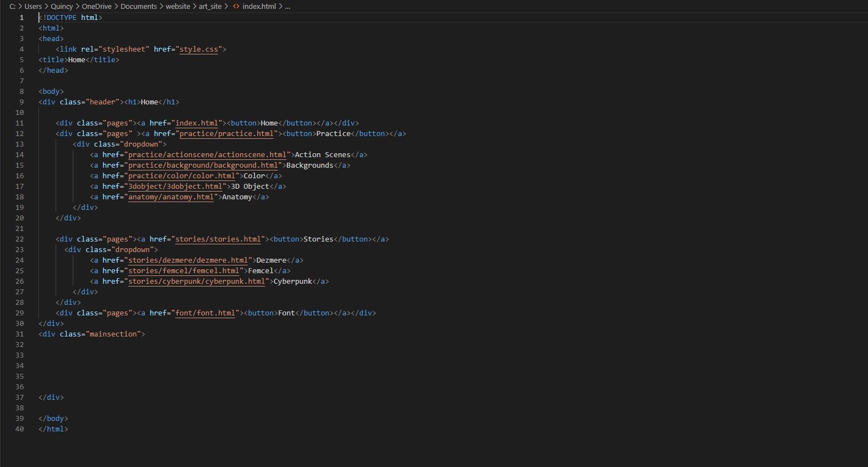The width and height of the screenshot is (868, 467).
Task: Click the OneDrive breadcrumb
Action: coord(97,6)
